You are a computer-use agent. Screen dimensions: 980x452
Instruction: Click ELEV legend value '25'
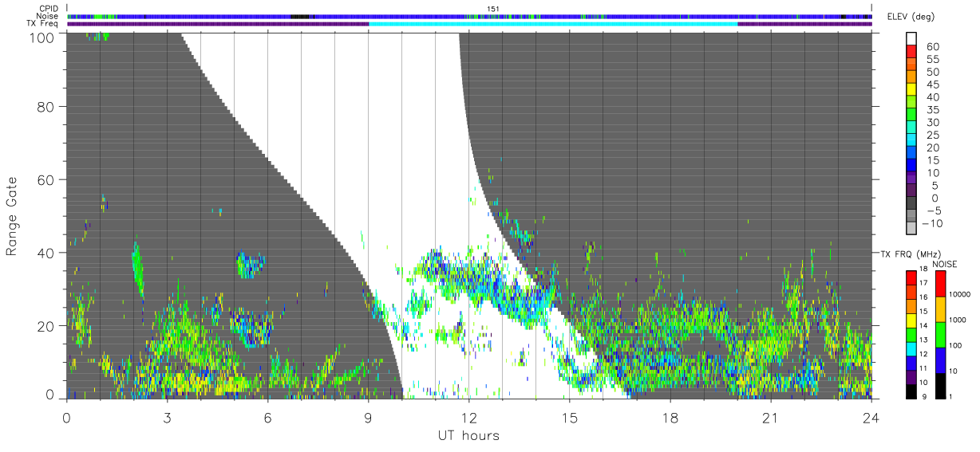coord(932,136)
